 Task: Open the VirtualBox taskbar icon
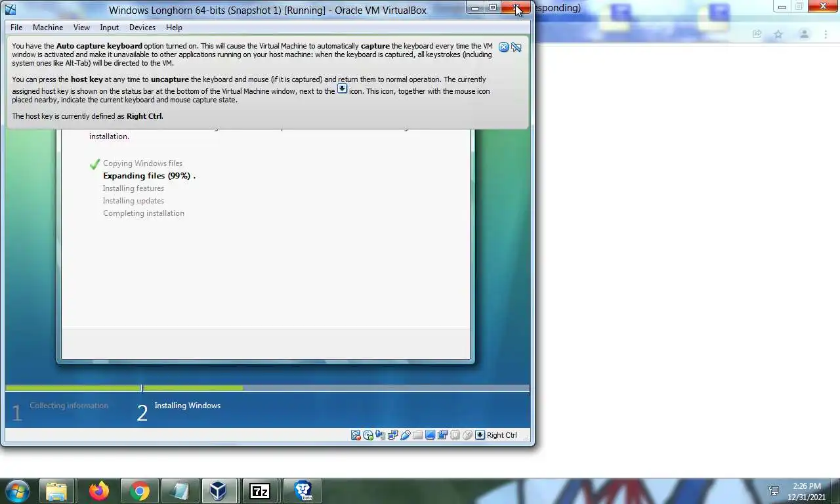[219, 490]
